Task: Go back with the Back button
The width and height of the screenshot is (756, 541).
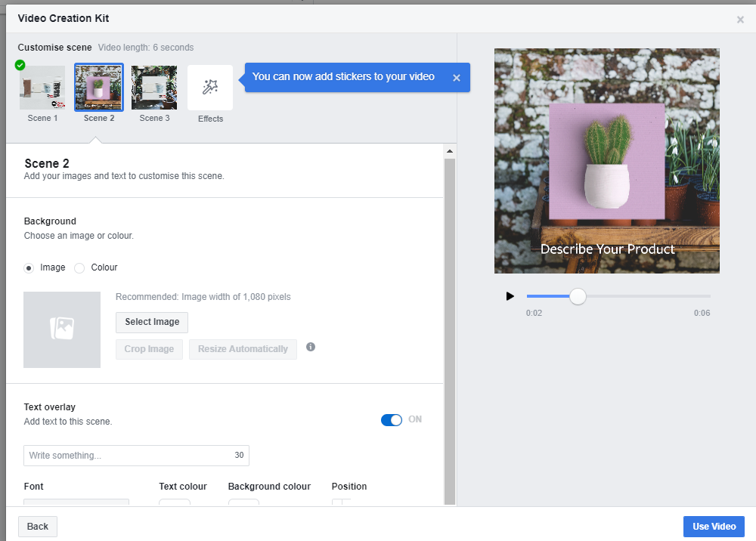Action: [x=38, y=527]
